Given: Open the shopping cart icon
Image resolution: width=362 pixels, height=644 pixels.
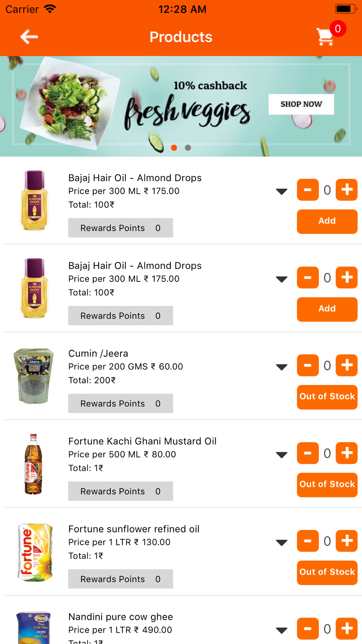Looking at the screenshot, I should (325, 37).
